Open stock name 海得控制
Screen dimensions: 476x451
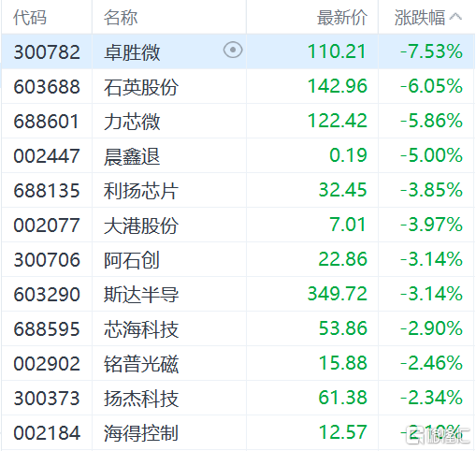tap(141, 433)
